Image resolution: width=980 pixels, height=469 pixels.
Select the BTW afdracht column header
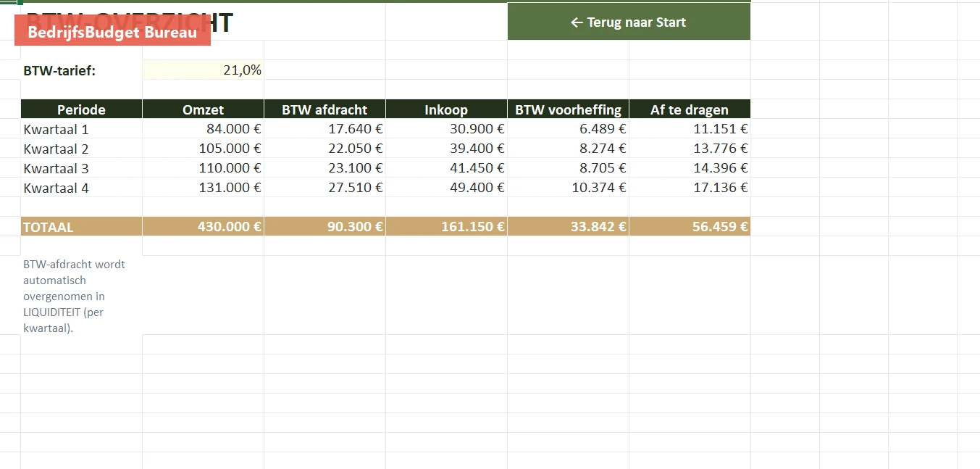(x=325, y=109)
